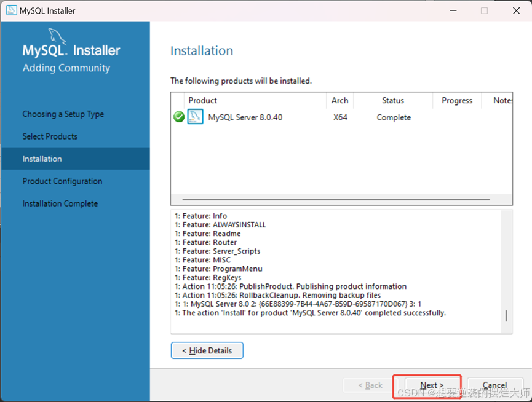Click log line Feature: ALWAYSINSTALL
The height and width of the screenshot is (402, 532).
click(220, 224)
